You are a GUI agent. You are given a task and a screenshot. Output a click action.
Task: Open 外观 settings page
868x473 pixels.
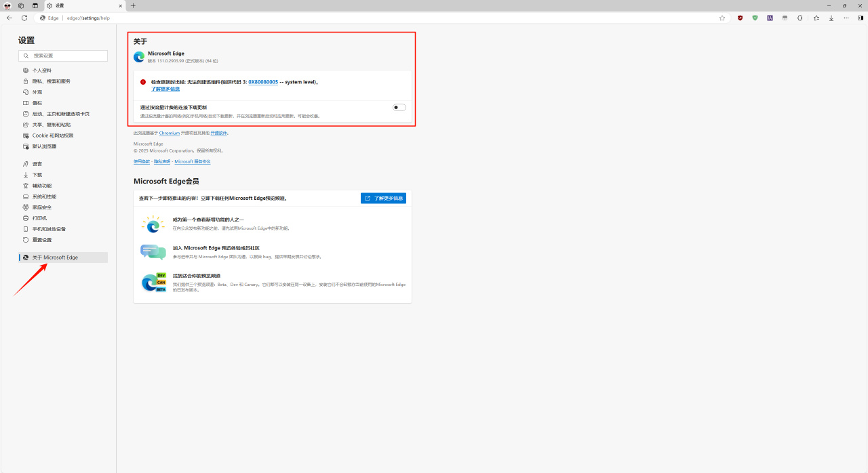(x=63, y=92)
